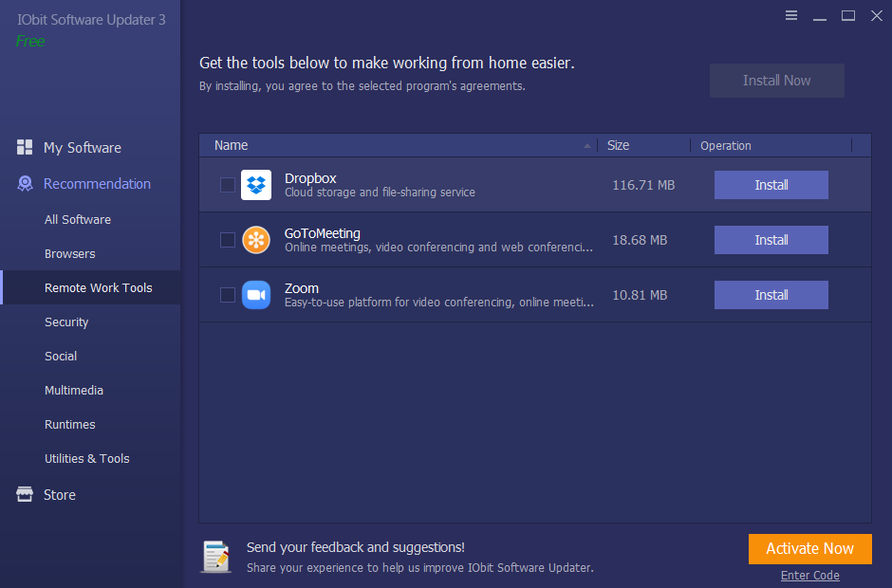This screenshot has height=588, width=892.
Task: Click the Dropbox app icon
Action: tap(256, 185)
